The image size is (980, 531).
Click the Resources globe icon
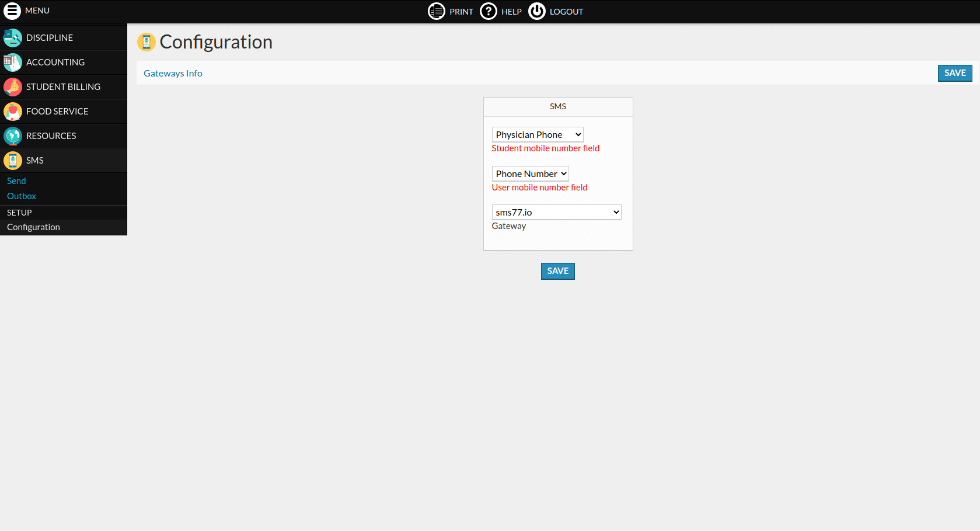(x=13, y=136)
